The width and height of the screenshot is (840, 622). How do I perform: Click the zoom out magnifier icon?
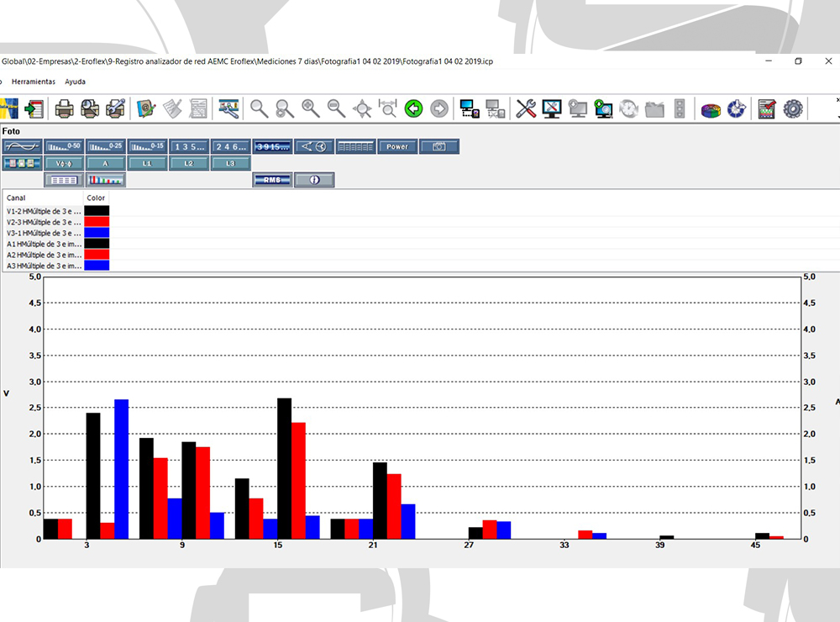pyautogui.click(x=336, y=108)
